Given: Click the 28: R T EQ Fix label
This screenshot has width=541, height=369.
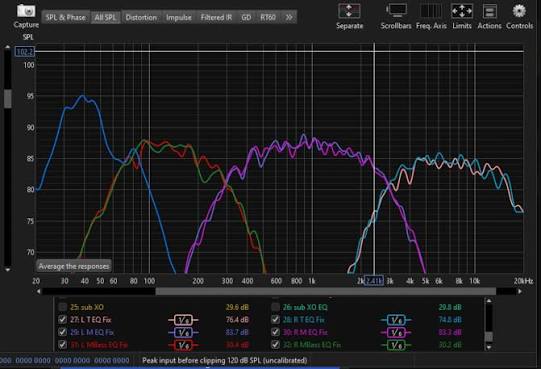Looking at the screenshot, I should 304,320.
